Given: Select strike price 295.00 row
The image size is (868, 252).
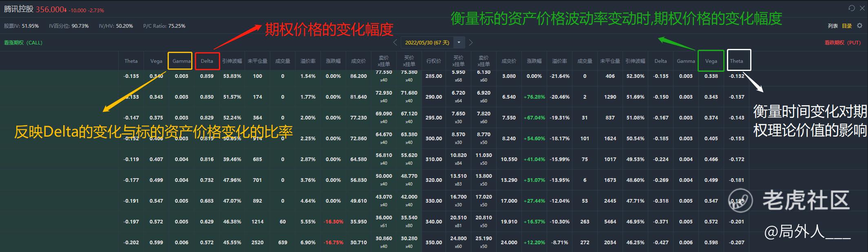Looking at the screenshot, I should (x=434, y=118).
